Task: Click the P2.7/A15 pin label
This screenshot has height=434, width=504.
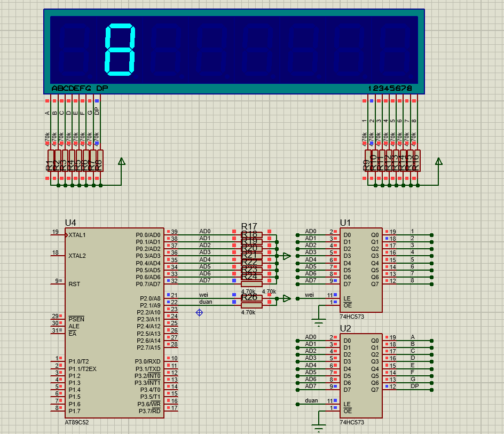Action: tap(148, 348)
